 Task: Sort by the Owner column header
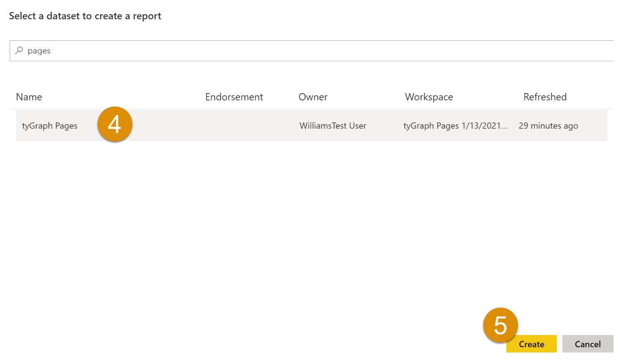(x=313, y=97)
